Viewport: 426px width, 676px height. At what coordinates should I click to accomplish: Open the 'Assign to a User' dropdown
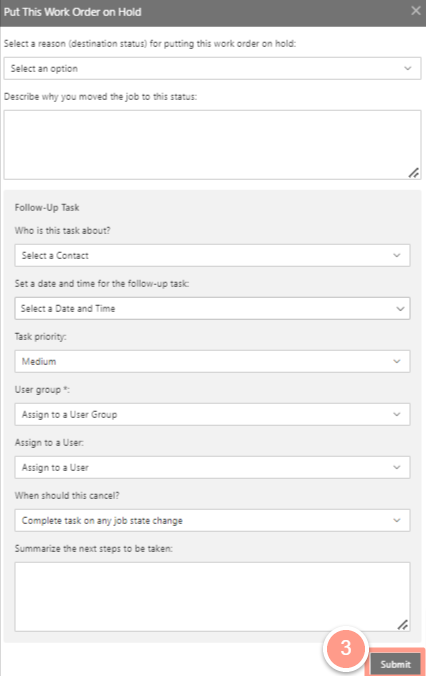213,467
